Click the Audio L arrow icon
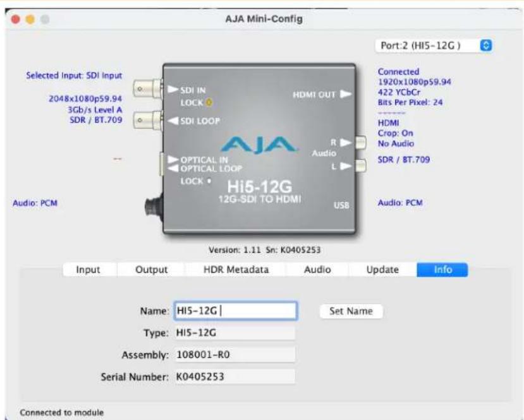 coord(346,166)
